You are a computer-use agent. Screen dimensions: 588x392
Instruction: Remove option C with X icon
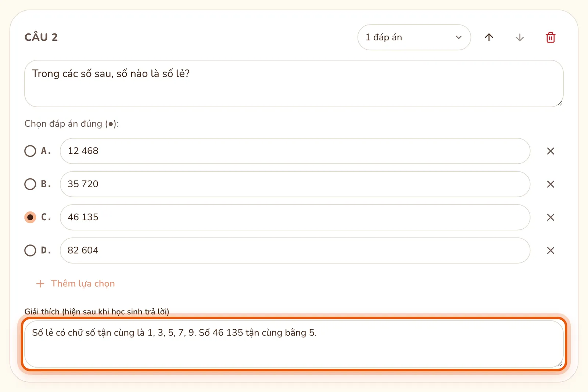pyautogui.click(x=551, y=217)
